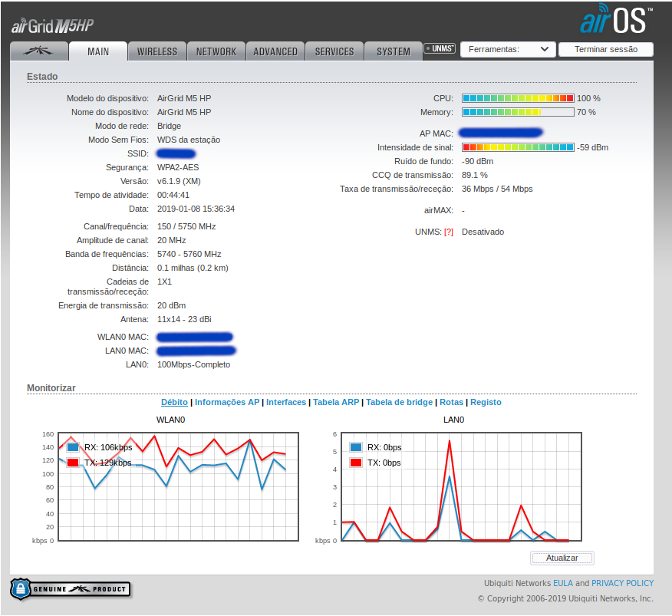Open the SERVICES tab

pyautogui.click(x=334, y=51)
